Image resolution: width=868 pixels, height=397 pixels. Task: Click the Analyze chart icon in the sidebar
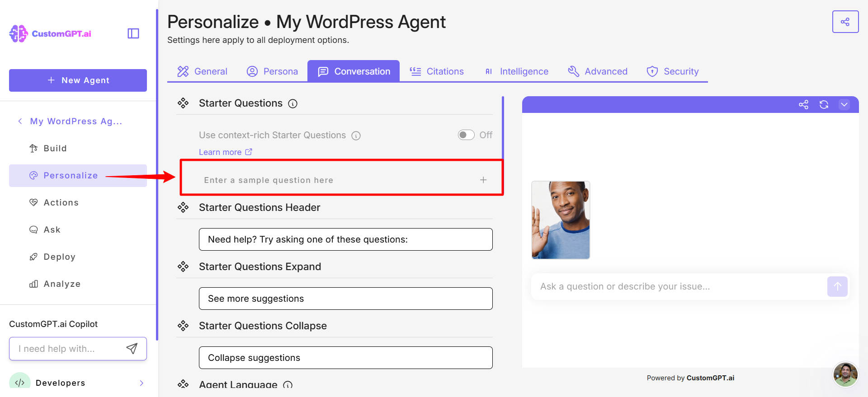point(33,284)
